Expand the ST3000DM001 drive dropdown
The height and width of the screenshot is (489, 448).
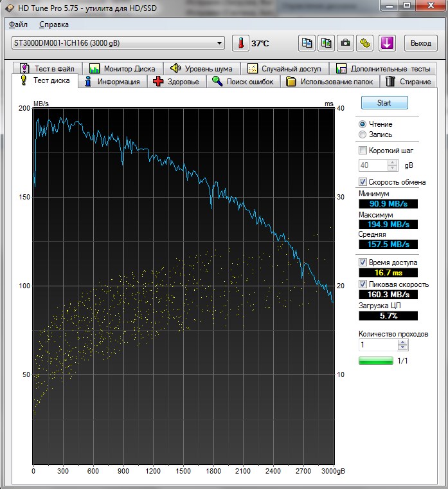[x=220, y=43]
